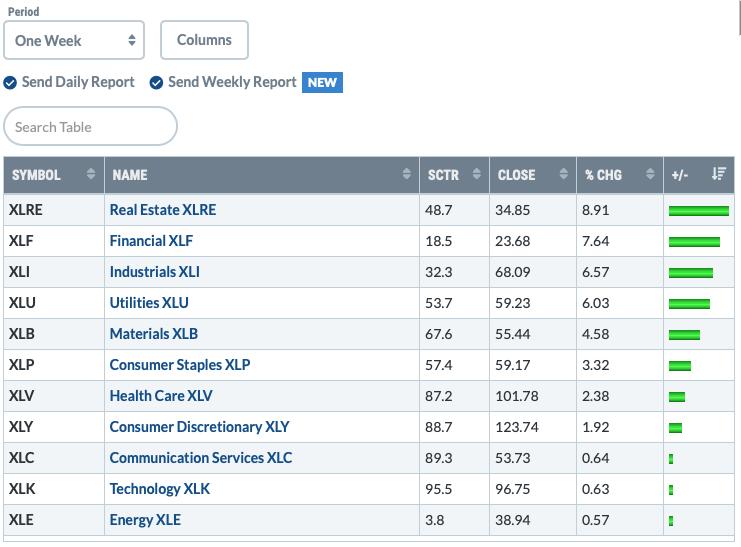Uncheck Send Weekly Report checkbox
This screenshot has height=547, width=741.
click(x=156, y=83)
